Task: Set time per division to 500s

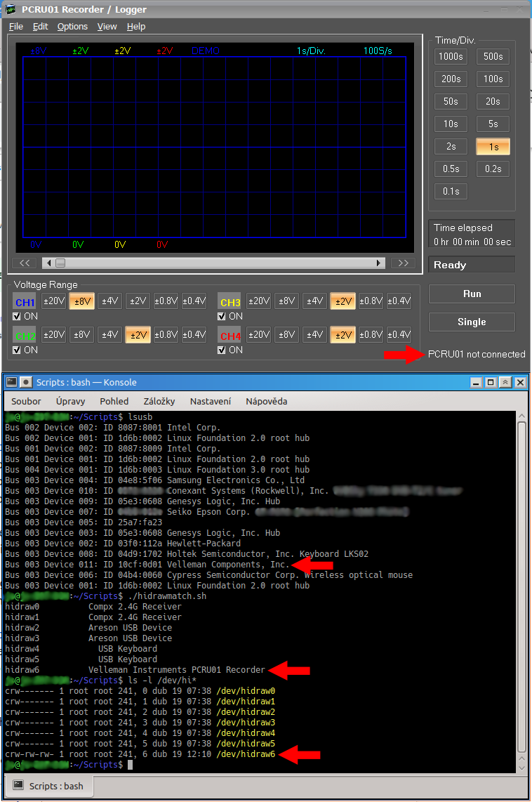Action: pos(493,56)
